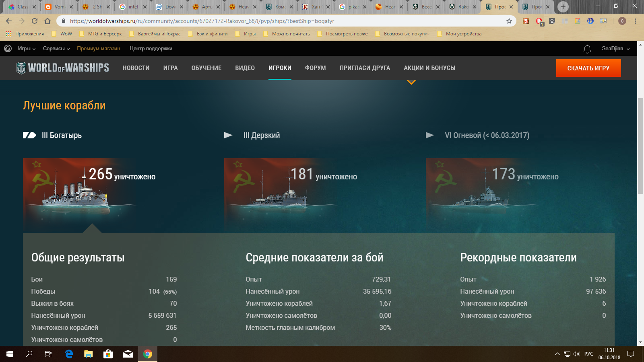Open the Посмотреть позже bookmark folder
644x362 pixels.
click(343, 34)
